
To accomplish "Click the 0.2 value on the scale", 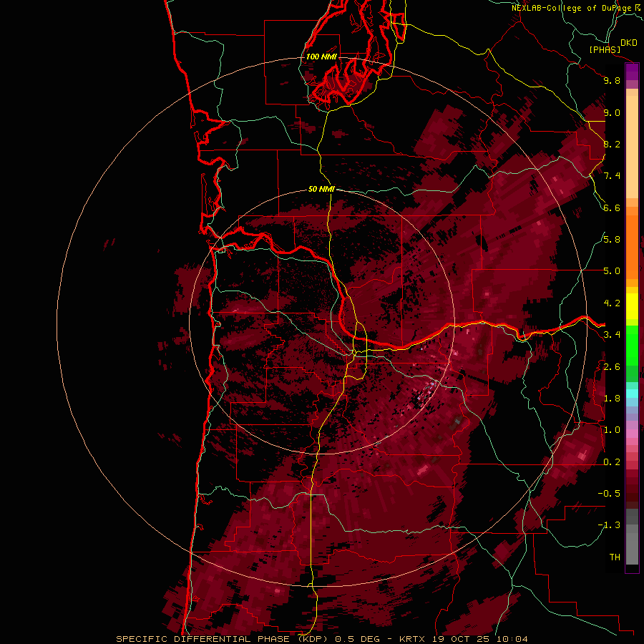I will click(612, 462).
